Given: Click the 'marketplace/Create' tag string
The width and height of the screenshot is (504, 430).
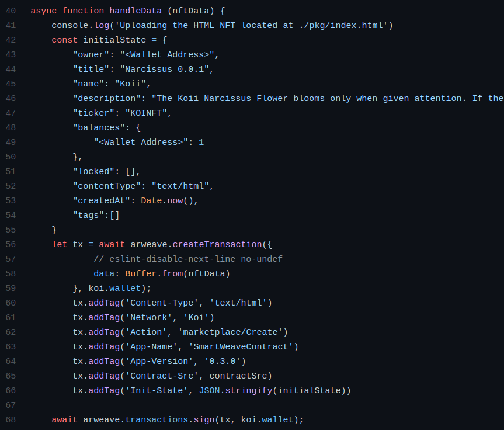Looking at the screenshot, I should pos(230,332).
